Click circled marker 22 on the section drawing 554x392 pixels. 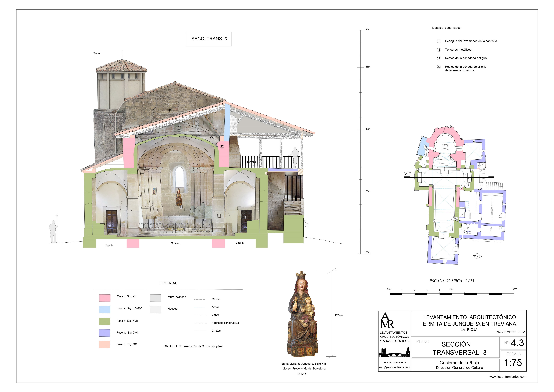click(222, 147)
